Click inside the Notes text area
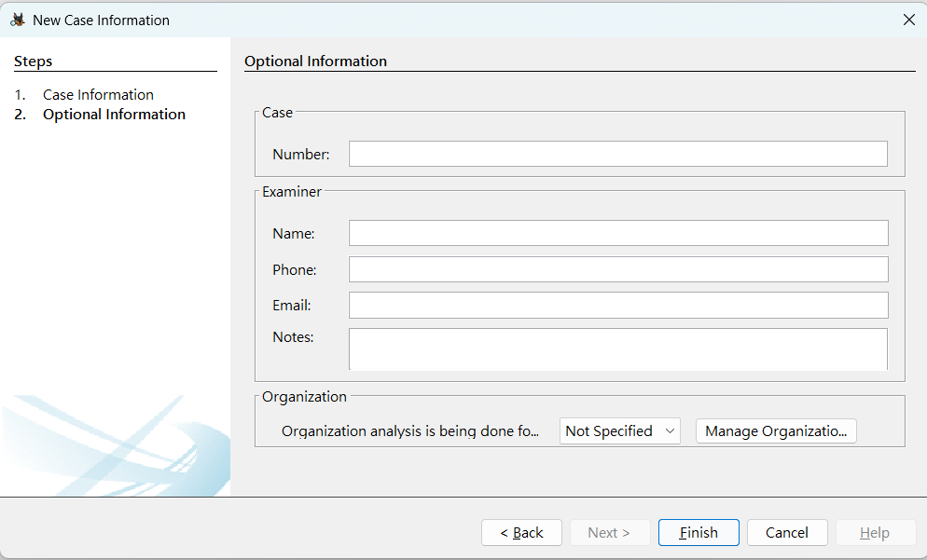The width and height of the screenshot is (927, 560). point(617,349)
